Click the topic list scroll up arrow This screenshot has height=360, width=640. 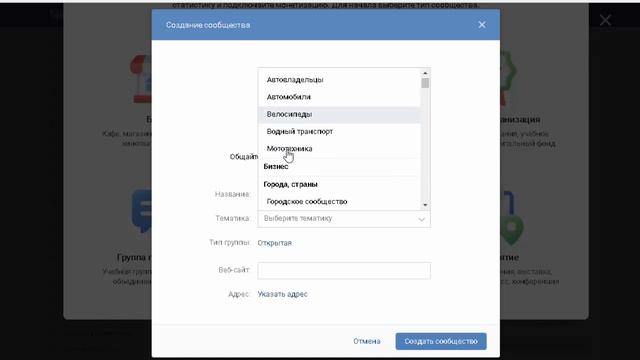coord(425,73)
